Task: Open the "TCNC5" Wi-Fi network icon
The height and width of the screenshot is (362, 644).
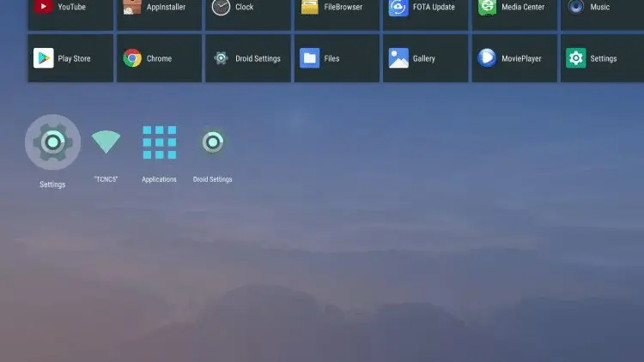Action: point(106,142)
